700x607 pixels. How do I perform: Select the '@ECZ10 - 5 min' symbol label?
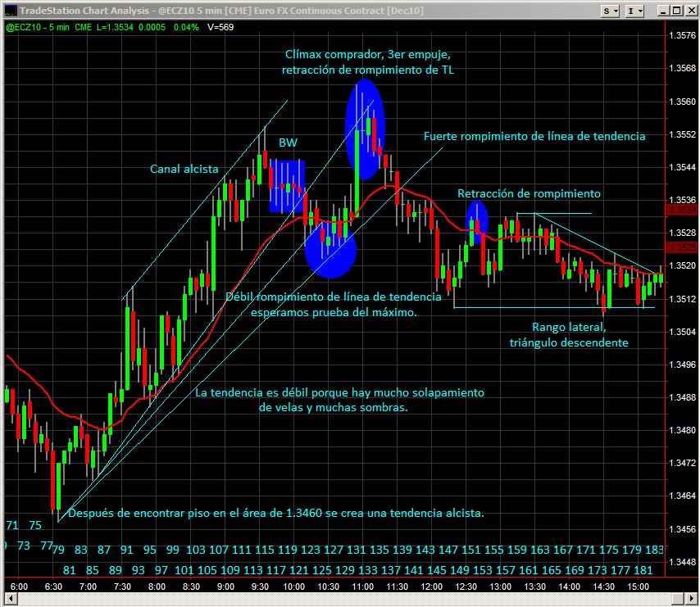pyautogui.click(x=38, y=27)
